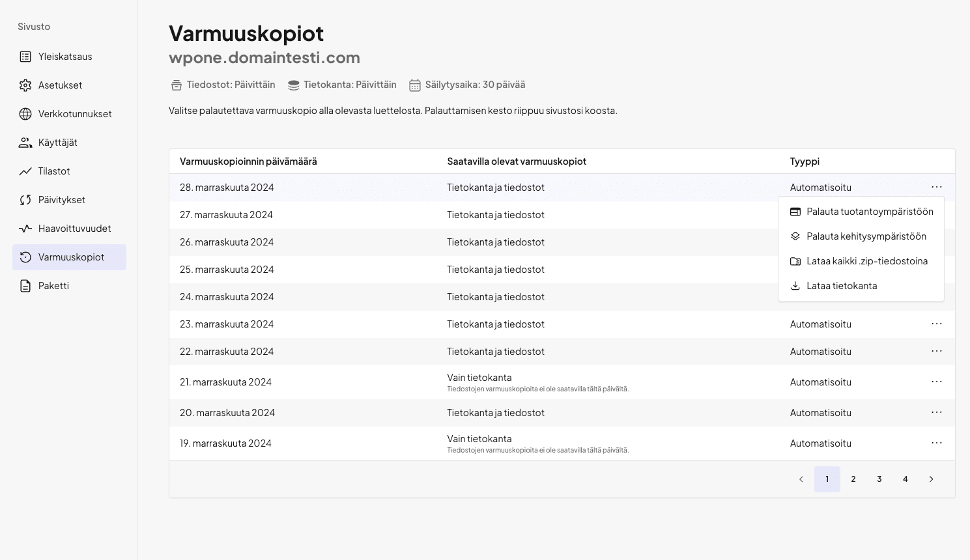Collapse the 28. marraskuuta three-dot menu

point(936,187)
